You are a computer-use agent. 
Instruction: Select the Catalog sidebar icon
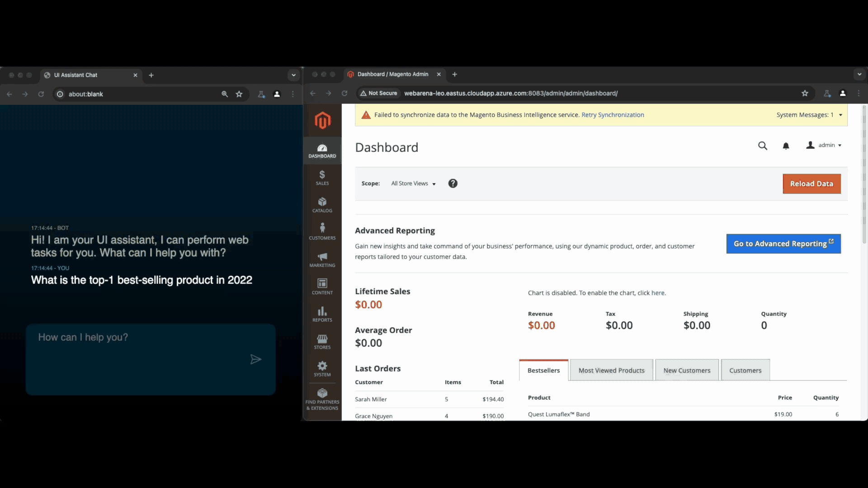tap(322, 205)
